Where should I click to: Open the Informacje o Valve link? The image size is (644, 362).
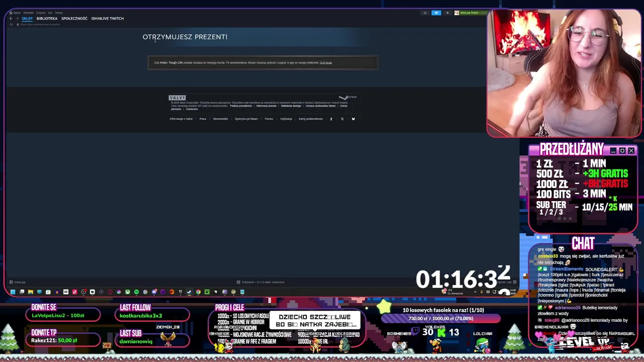[181, 119]
